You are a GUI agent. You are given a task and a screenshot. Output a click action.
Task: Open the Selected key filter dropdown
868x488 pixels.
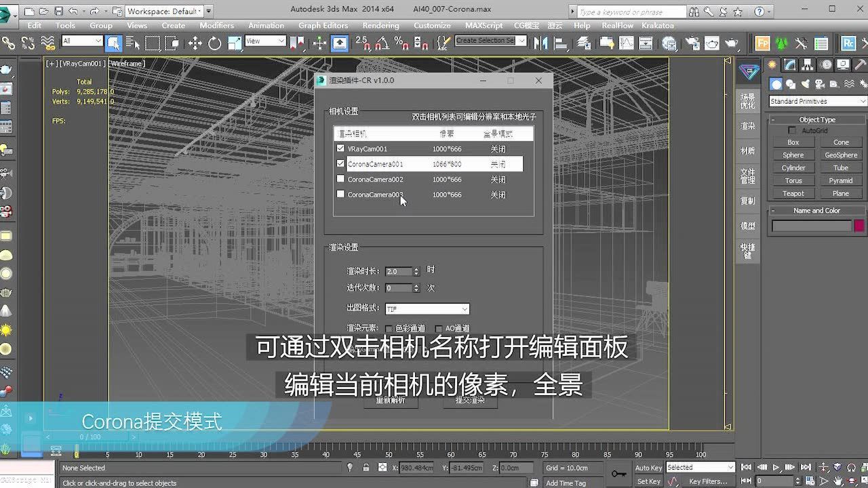[x=701, y=468]
